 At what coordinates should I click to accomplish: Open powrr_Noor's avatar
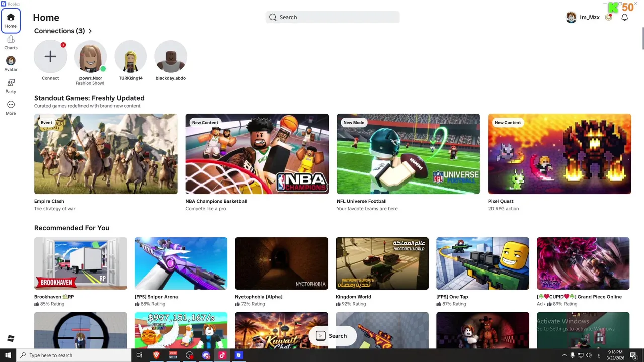pos(91,56)
